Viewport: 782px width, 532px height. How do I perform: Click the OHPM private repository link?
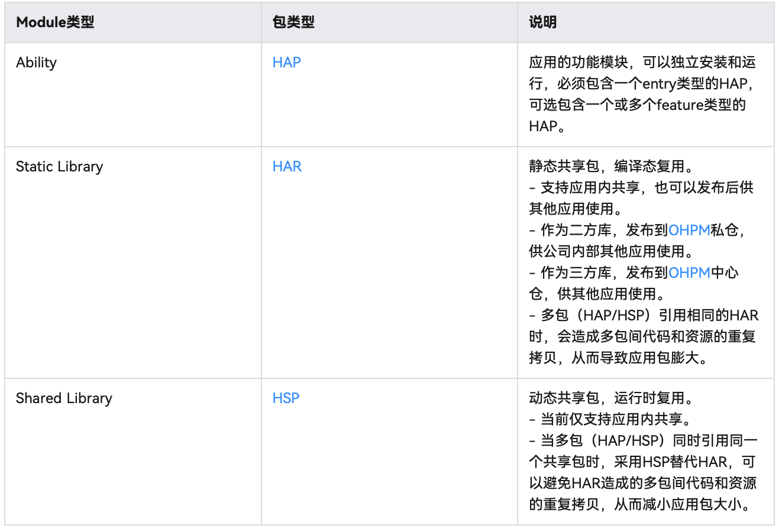pos(690,231)
